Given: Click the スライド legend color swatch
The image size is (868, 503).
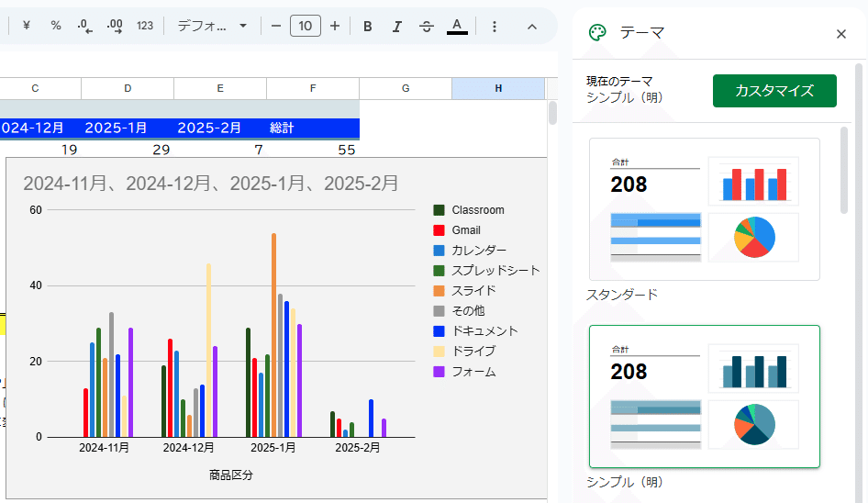Looking at the screenshot, I should point(439,291).
